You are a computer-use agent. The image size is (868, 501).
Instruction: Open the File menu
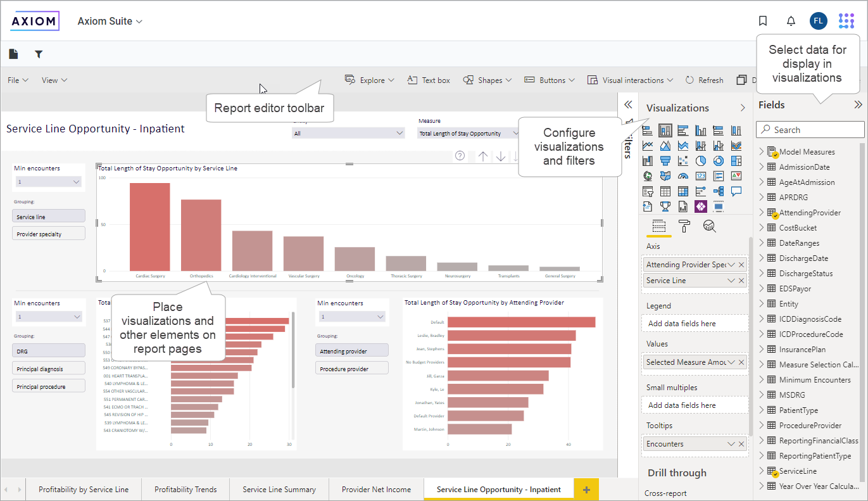(x=18, y=80)
